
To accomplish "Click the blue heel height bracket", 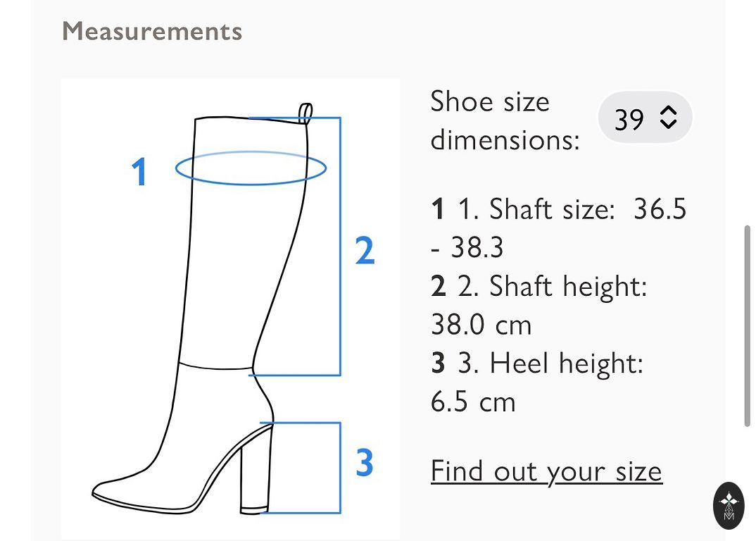I will tap(340, 468).
